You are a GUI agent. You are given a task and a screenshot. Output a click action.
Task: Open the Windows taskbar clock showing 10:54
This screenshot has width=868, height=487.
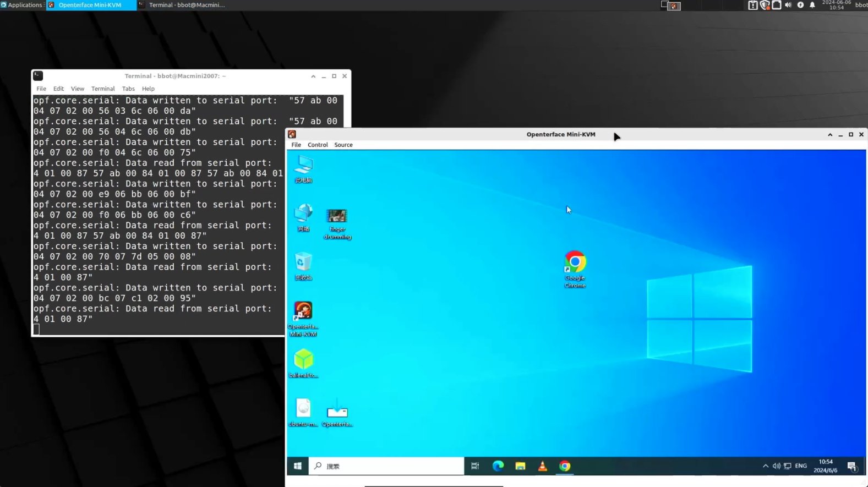point(826,466)
